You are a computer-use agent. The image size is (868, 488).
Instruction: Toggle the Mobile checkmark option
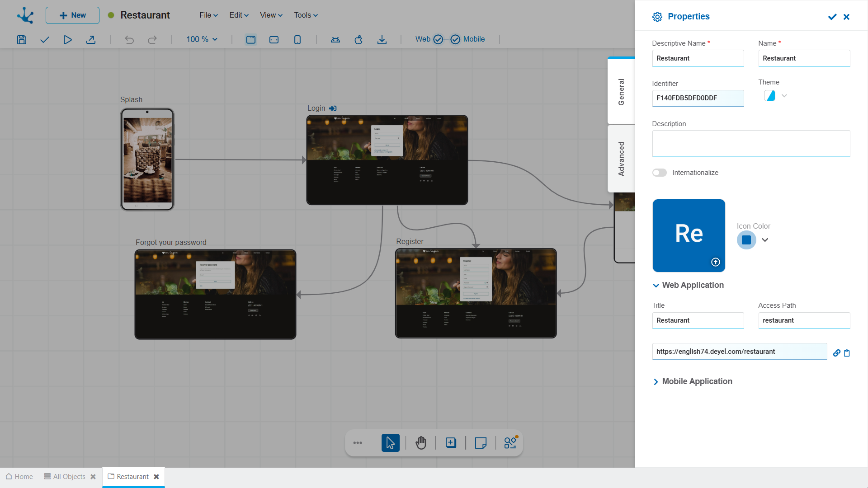(455, 39)
